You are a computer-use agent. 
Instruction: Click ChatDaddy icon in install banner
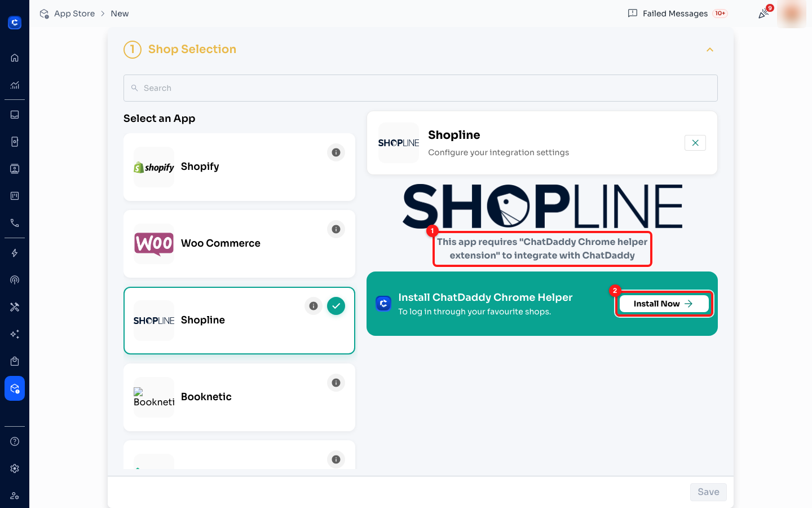[383, 304]
